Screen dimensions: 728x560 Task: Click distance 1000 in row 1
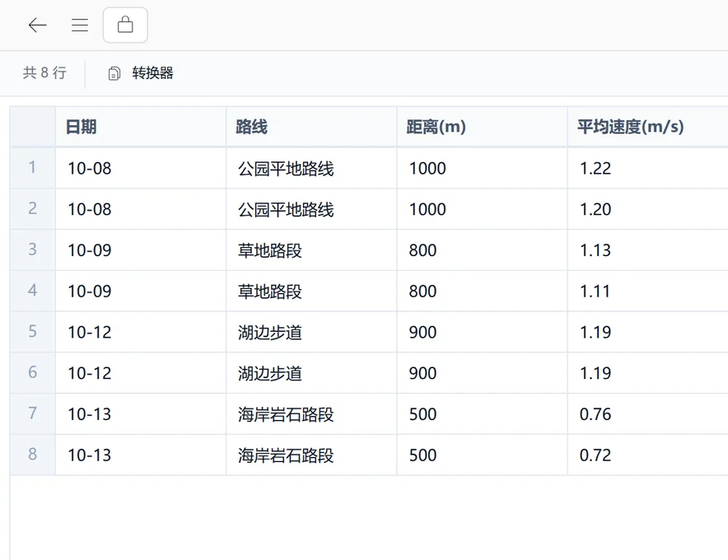click(427, 168)
